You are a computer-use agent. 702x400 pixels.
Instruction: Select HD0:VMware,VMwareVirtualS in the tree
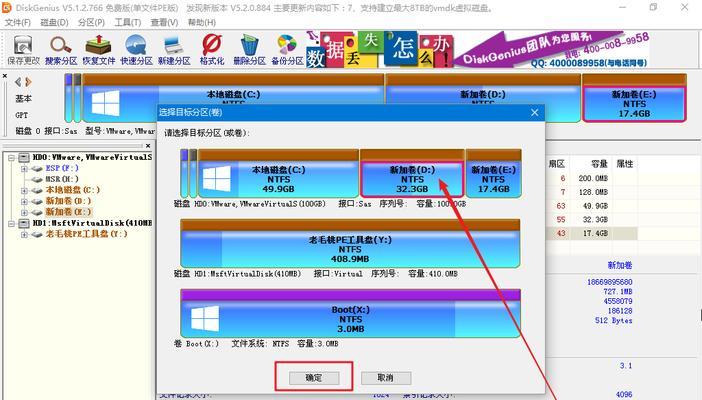pyautogui.click(x=92, y=157)
